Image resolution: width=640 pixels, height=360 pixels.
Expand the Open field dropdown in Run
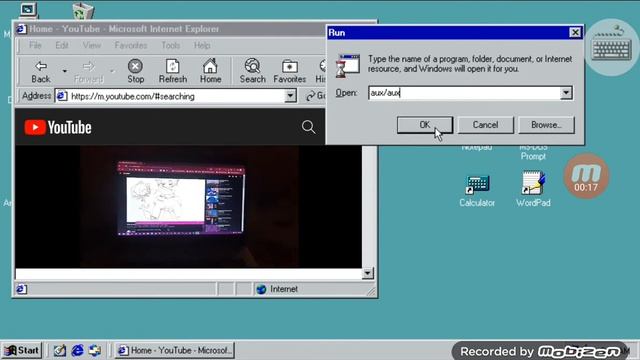[x=566, y=93]
